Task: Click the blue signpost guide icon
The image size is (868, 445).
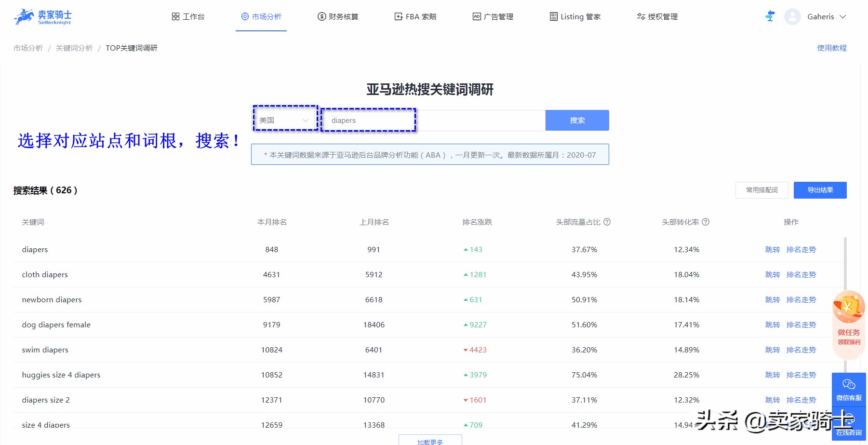Action: pos(770,16)
